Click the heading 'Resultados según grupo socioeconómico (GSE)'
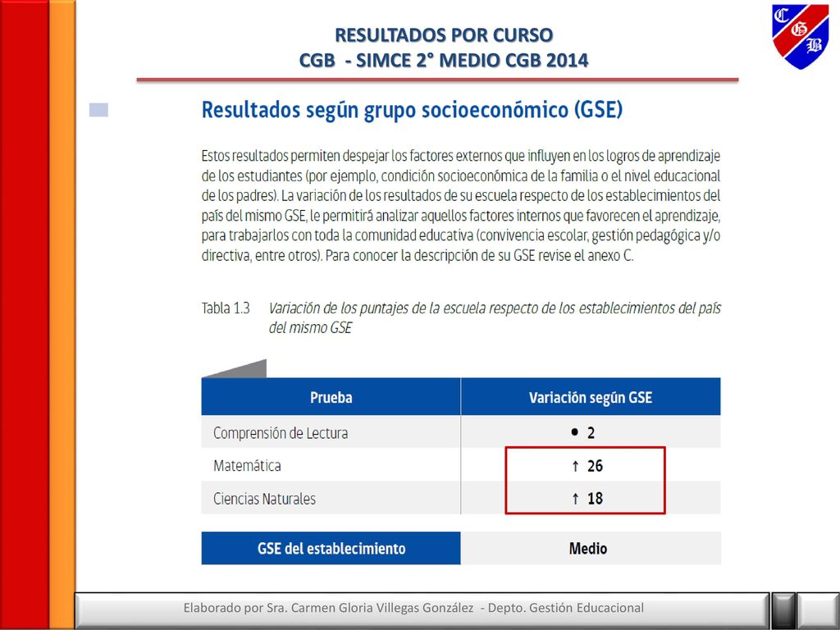 (x=412, y=110)
